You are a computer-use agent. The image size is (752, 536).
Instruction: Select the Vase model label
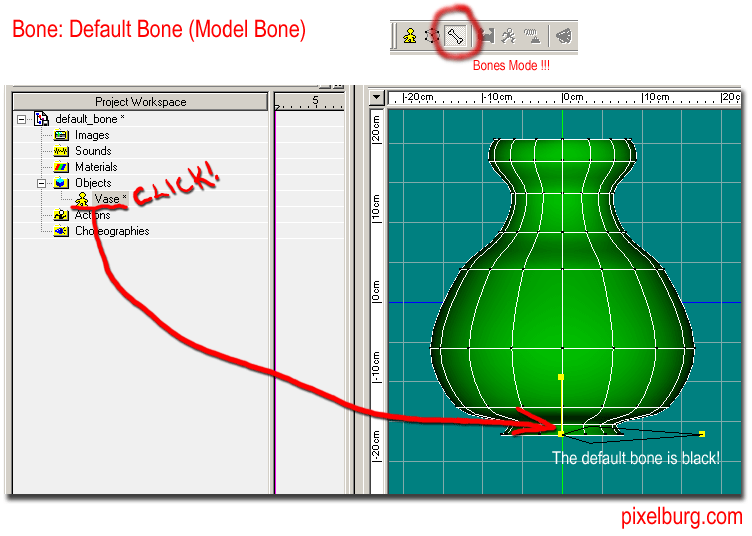click(x=107, y=199)
